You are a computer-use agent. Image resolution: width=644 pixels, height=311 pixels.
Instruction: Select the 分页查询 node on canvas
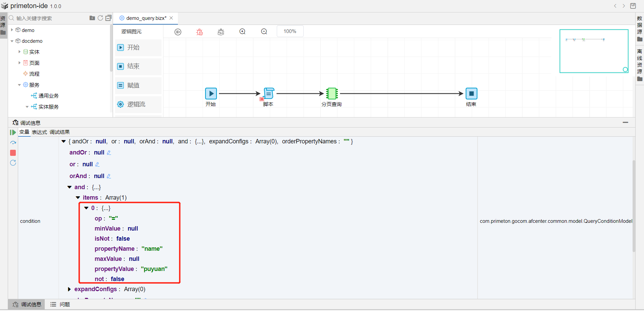[x=332, y=94]
